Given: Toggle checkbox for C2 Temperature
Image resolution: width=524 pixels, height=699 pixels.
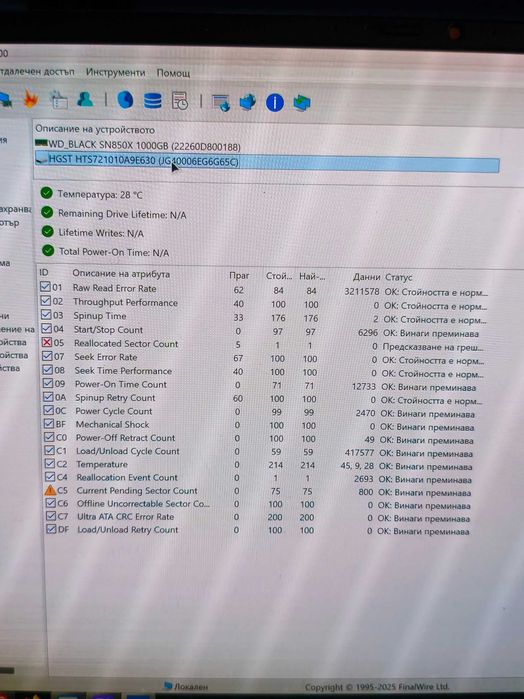Looking at the screenshot, I should 50,464.
